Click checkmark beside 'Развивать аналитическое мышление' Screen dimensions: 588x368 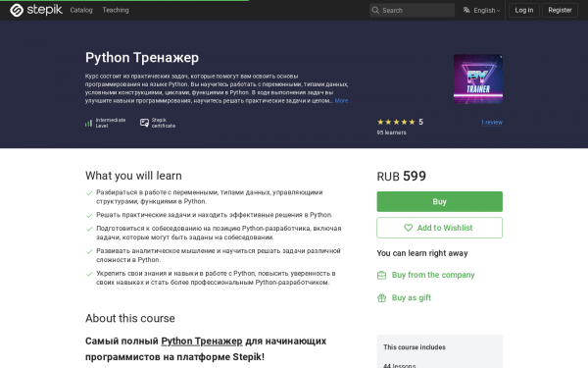click(89, 251)
